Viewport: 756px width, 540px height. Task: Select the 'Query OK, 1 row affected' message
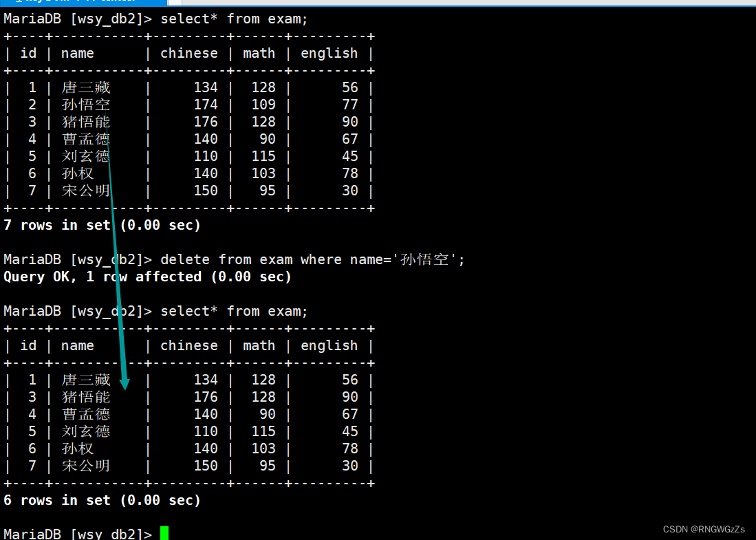coord(147,277)
